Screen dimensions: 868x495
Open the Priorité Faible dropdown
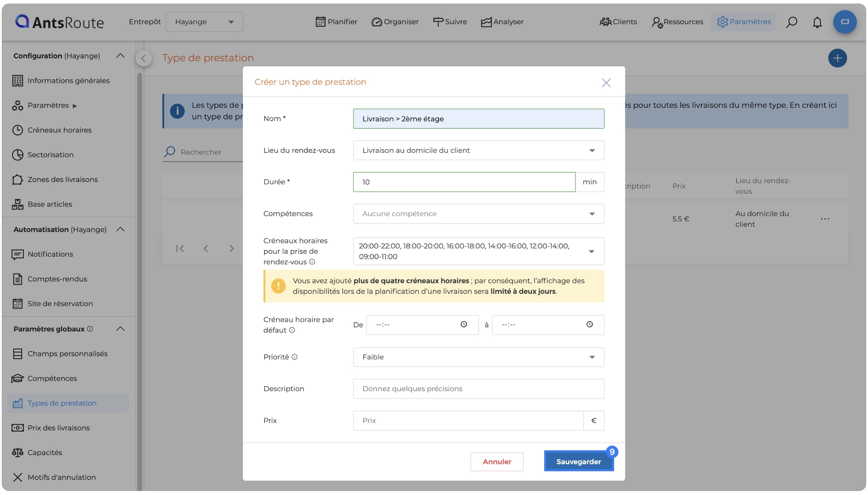[x=479, y=357]
